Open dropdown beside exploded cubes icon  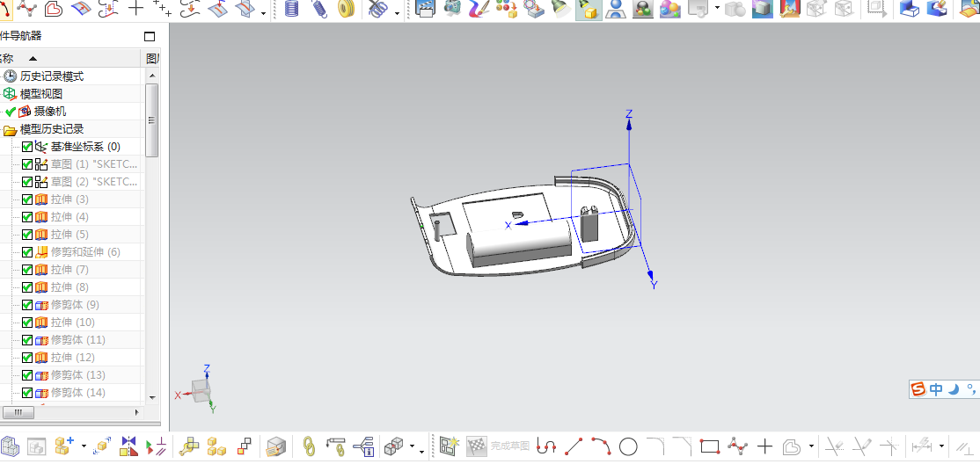click(413, 446)
